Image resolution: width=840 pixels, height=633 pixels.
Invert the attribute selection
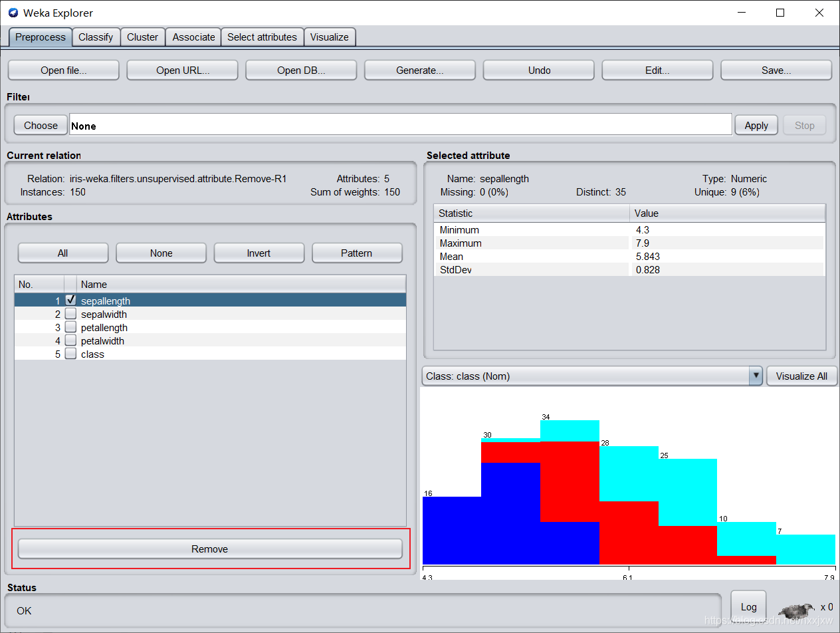tap(259, 253)
